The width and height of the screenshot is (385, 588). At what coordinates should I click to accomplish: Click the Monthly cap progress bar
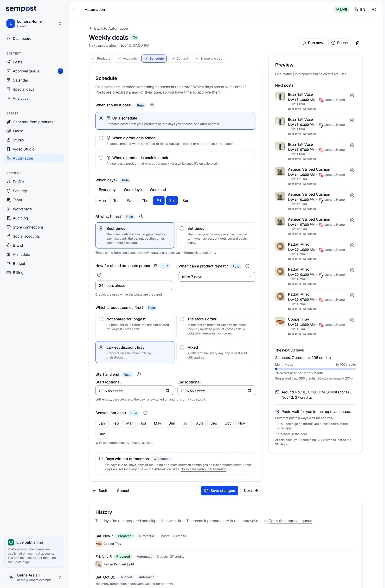coord(315,369)
